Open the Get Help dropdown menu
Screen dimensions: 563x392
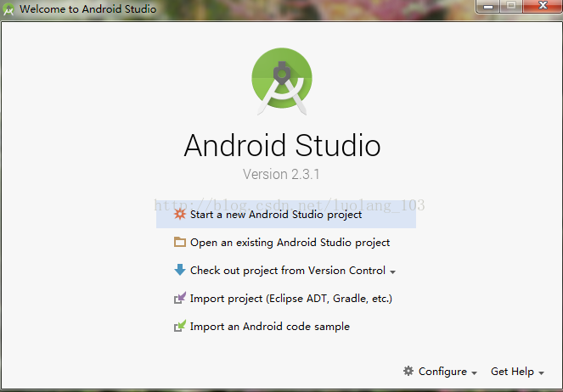click(x=517, y=371)
